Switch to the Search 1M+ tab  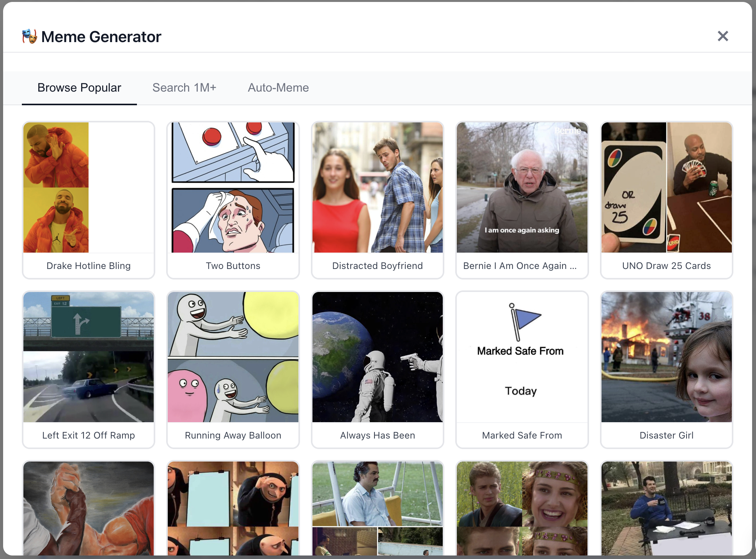(184, 88)
